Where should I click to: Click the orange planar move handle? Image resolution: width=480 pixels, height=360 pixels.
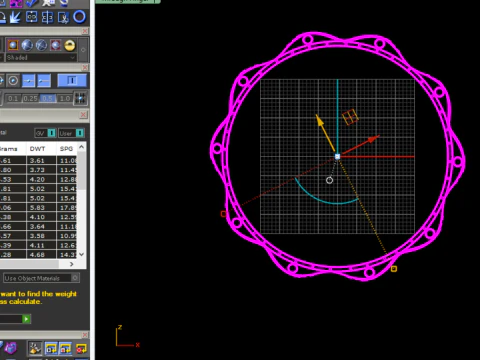(350, 117)
